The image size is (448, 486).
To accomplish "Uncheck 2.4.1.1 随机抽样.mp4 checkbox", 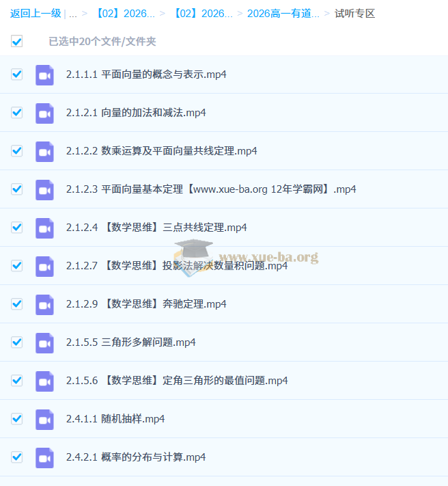I will point(16,419).
